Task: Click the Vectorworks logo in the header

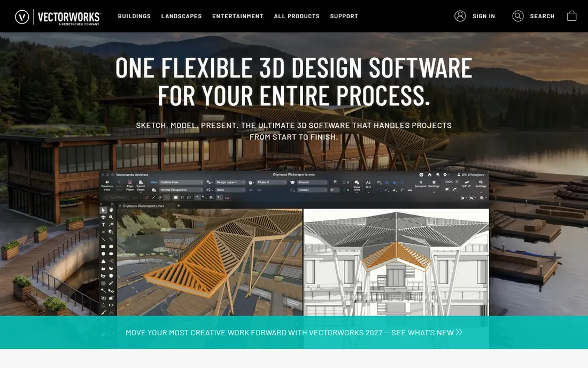Action: pyautogui.click(x=58, y=17)
